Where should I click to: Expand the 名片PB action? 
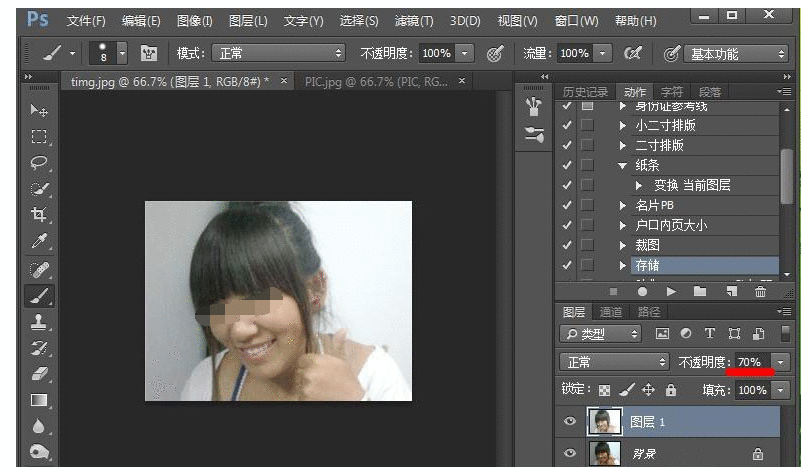coord(623,205)
